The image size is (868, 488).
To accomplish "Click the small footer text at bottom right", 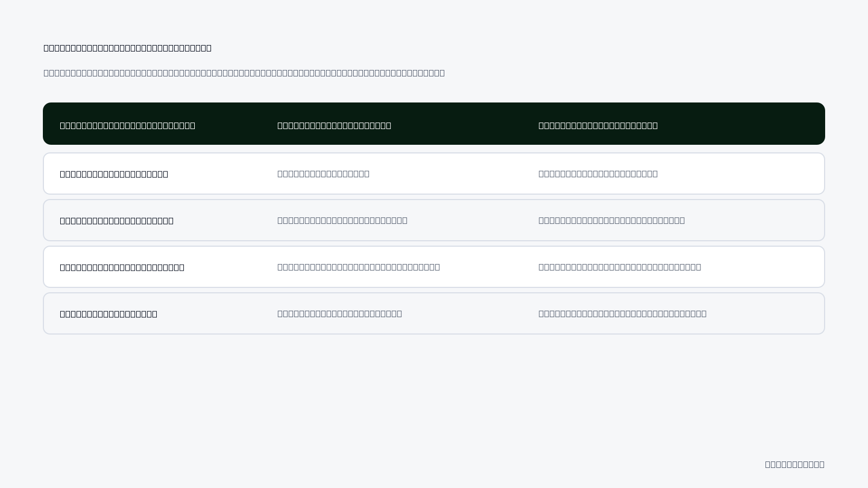I will 795,464.
